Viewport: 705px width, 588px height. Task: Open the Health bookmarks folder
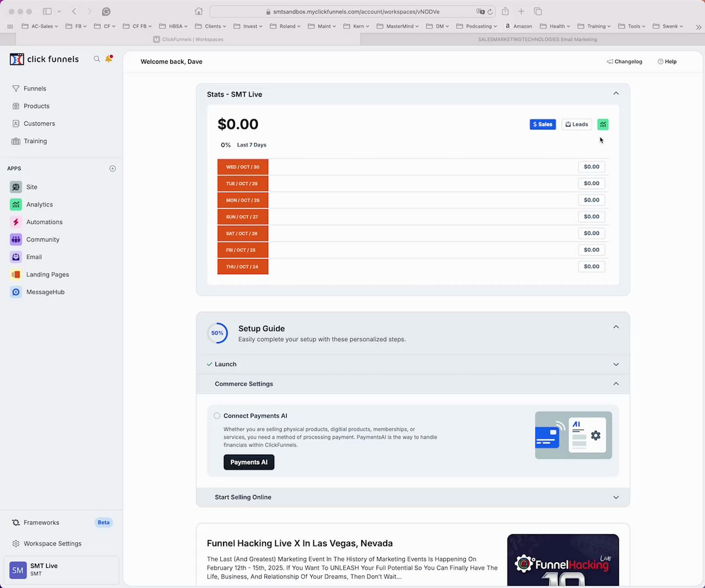point(556,26)
